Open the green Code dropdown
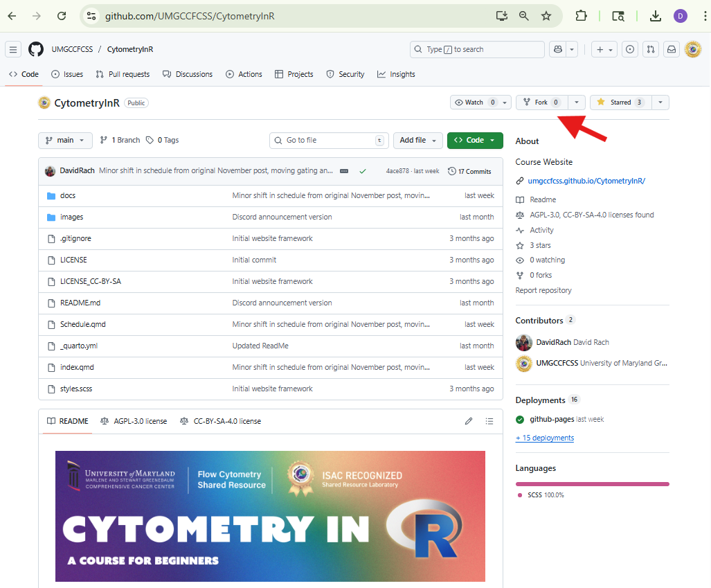 click(x=475, y=140)
